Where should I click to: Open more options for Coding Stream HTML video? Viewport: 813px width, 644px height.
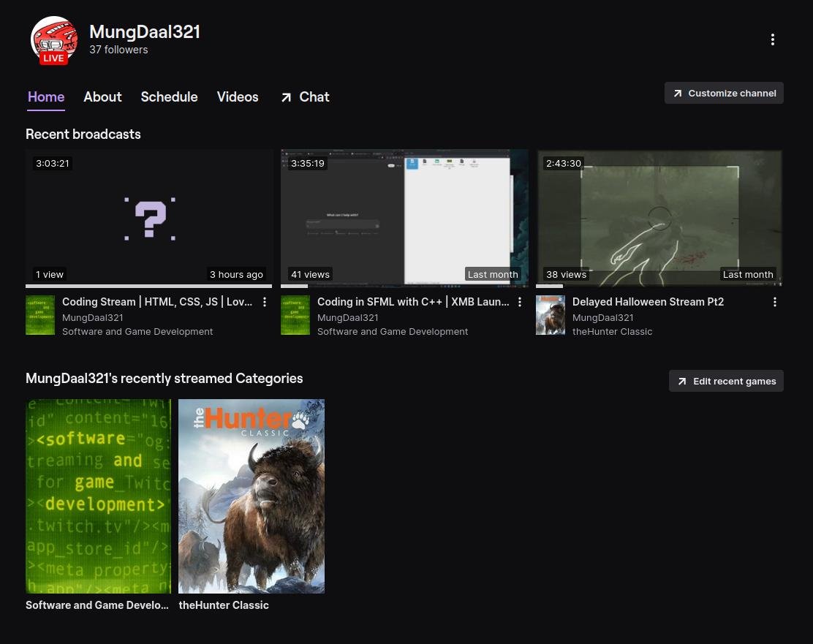265,302
